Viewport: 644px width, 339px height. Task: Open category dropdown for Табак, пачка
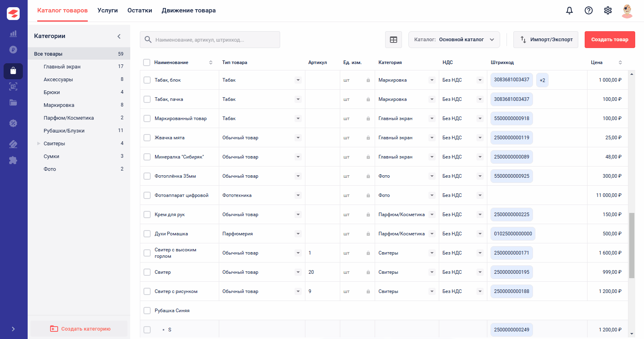[x=432, y=99]
